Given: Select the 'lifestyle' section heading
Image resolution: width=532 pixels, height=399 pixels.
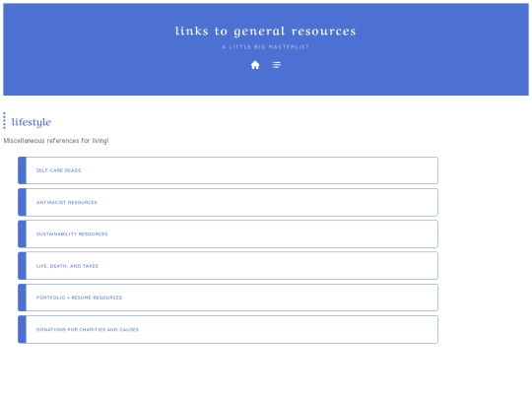Looking at the screenshot, I should point(32,122).
